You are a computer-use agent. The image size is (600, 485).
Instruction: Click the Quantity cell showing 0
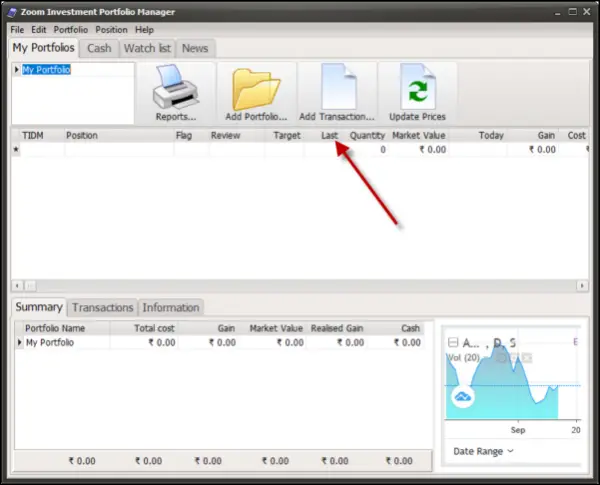pos(366,149)
